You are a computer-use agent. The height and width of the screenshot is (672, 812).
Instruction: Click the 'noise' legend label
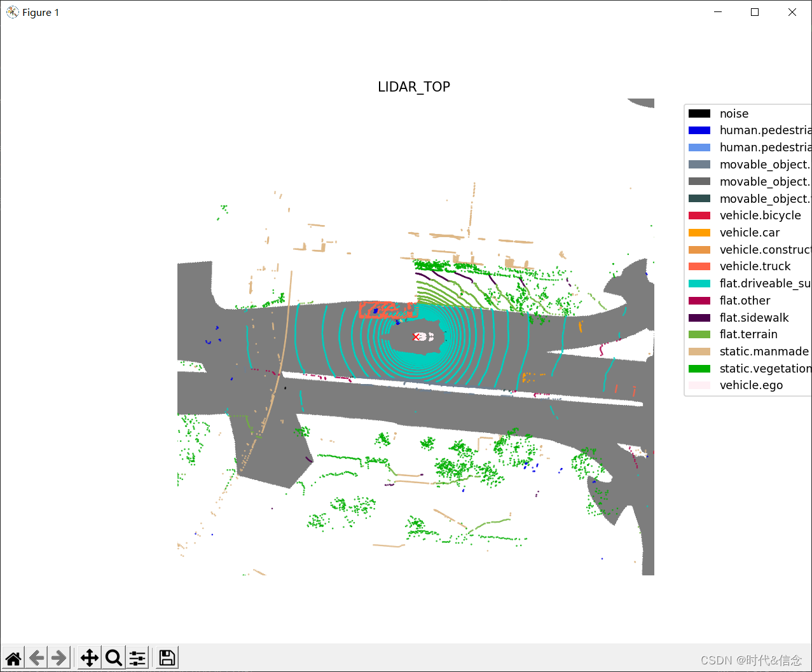[734, 114]
